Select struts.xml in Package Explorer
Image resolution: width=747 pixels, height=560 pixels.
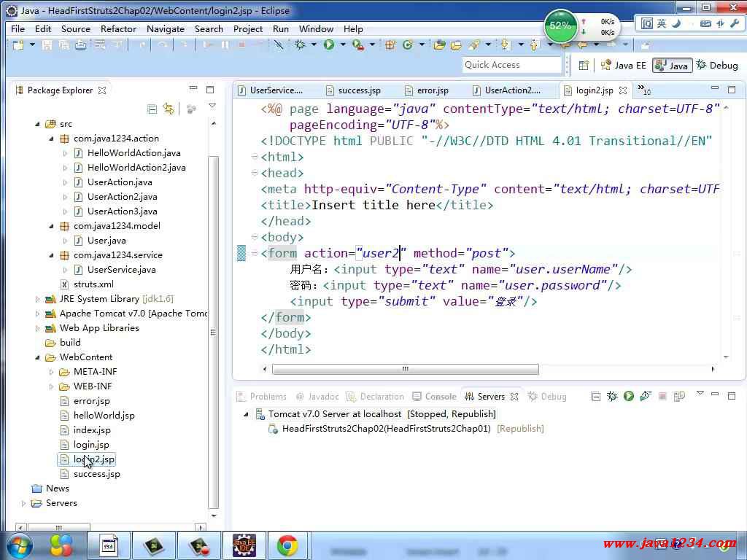(93, 284)
